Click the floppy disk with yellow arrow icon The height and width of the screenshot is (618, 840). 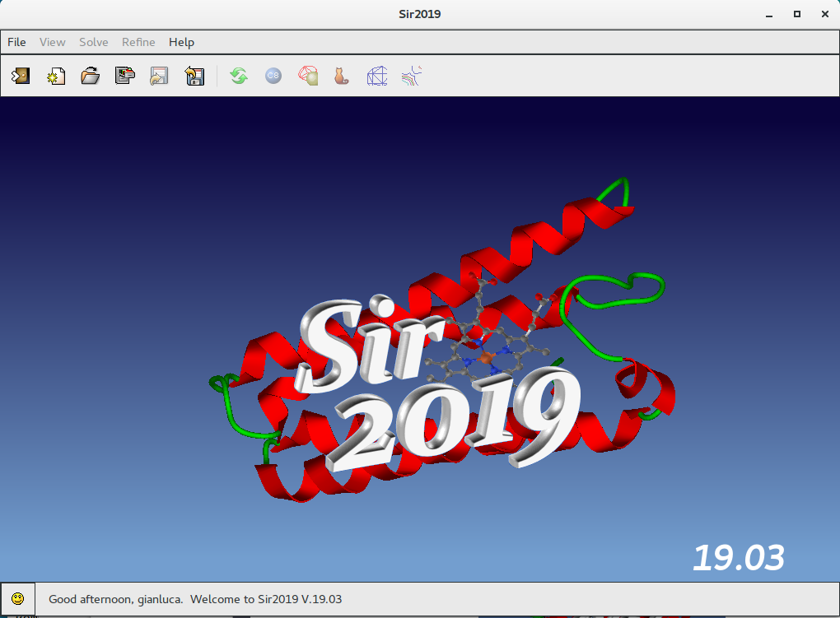[x=194, y=76]
